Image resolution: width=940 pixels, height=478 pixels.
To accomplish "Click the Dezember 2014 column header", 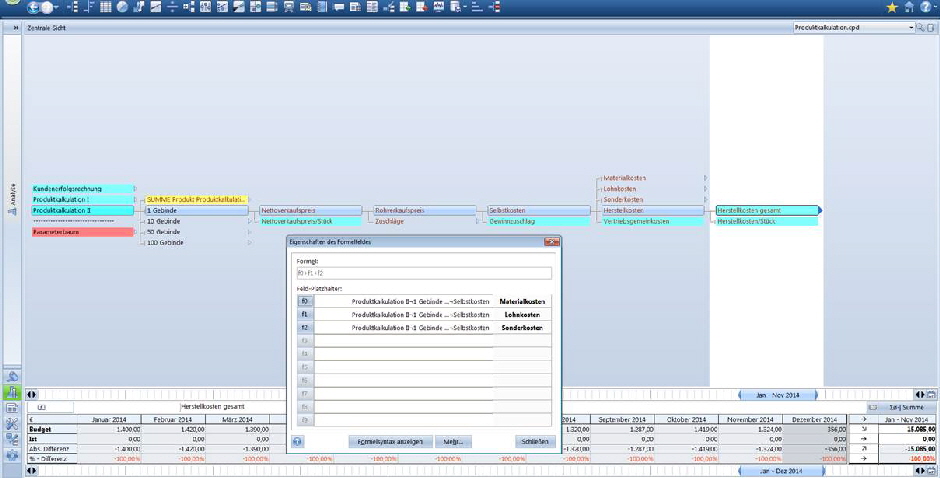I will [814, 419].
